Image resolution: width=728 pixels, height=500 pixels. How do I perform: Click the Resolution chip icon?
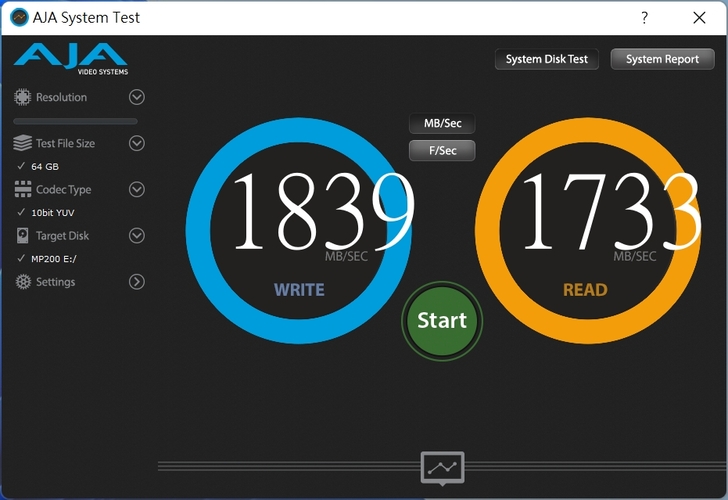tap(22, 97)
